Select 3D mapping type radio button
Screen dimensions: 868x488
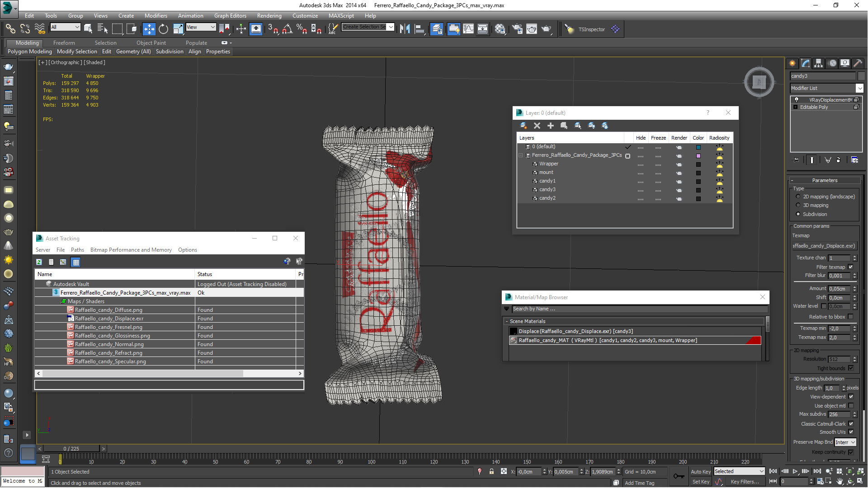798,205
